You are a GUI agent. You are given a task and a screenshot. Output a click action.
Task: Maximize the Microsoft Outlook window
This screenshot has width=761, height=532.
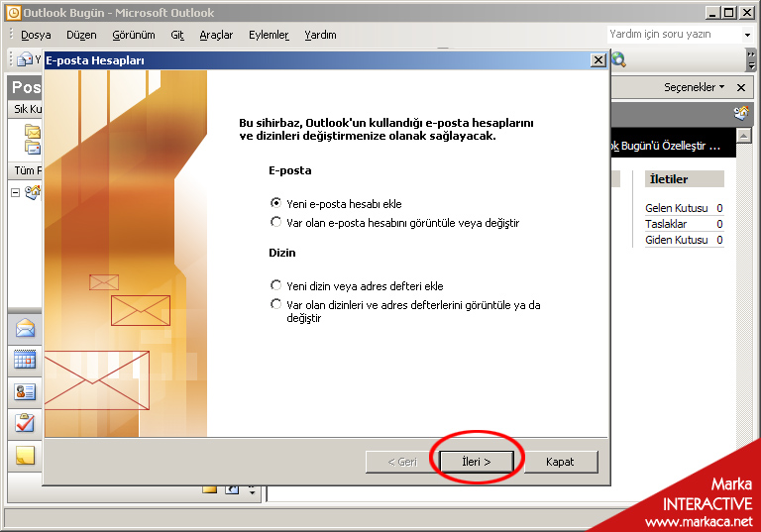coord(729,13)
